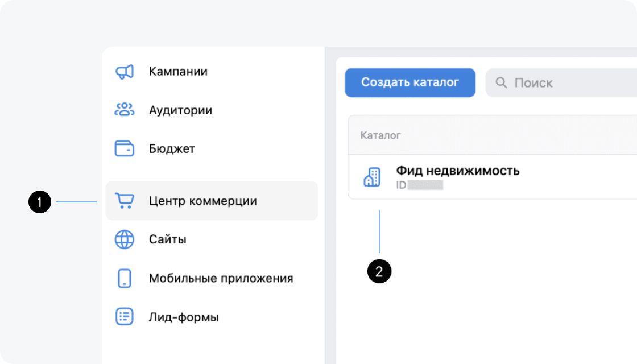The height and width of the screenshot is (364, 637).
Task: Click the magnifier icon in search field
Action: coord(501,83)
